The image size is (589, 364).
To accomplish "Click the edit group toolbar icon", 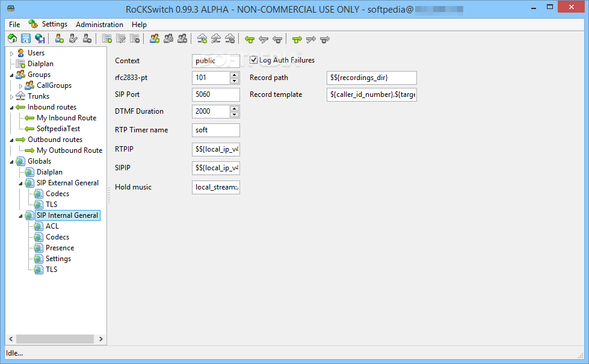I will (x=168, y=39).
